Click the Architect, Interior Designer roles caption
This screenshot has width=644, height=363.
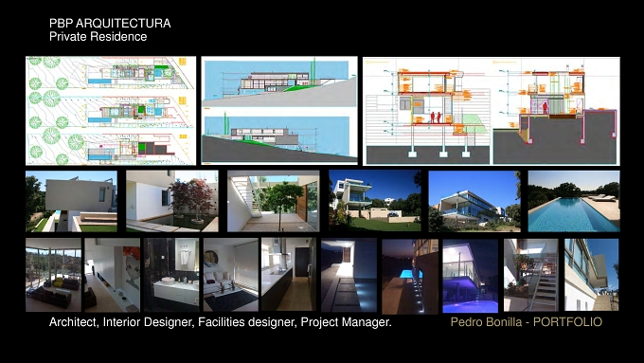click(220, 322)
